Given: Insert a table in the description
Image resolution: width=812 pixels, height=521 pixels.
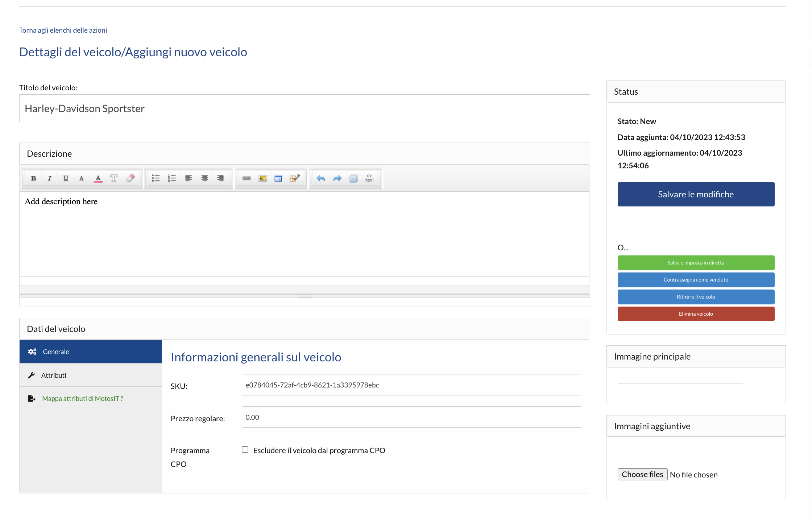Looking at the screenshot, I should pyautogui.click(x=278, y=178).
